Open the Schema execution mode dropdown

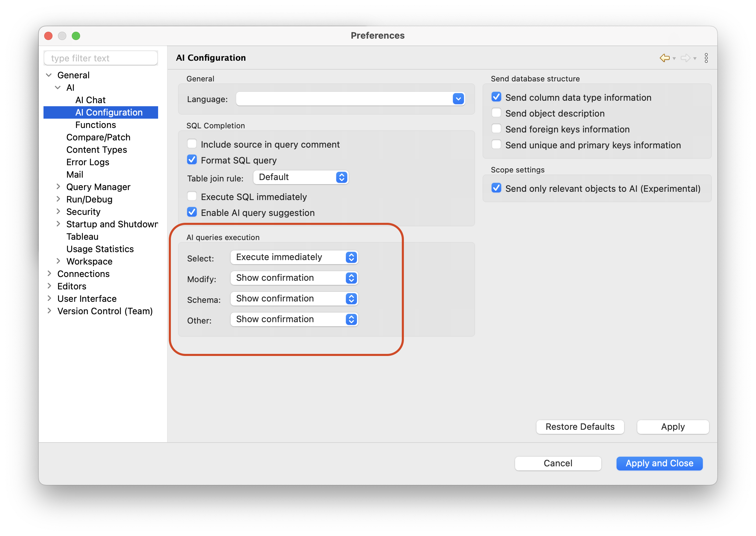click(x=294, y=299)
